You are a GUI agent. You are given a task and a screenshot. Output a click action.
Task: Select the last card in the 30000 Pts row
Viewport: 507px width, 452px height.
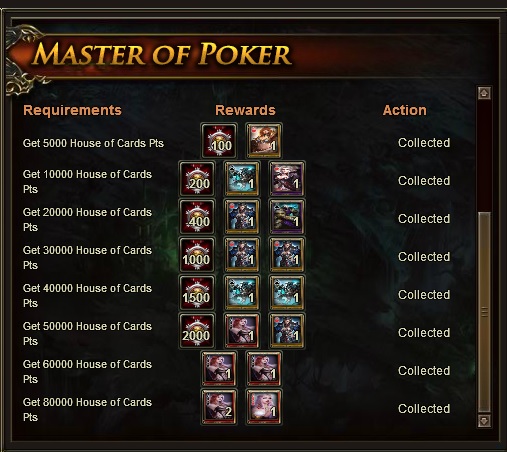tap(286, 254)
